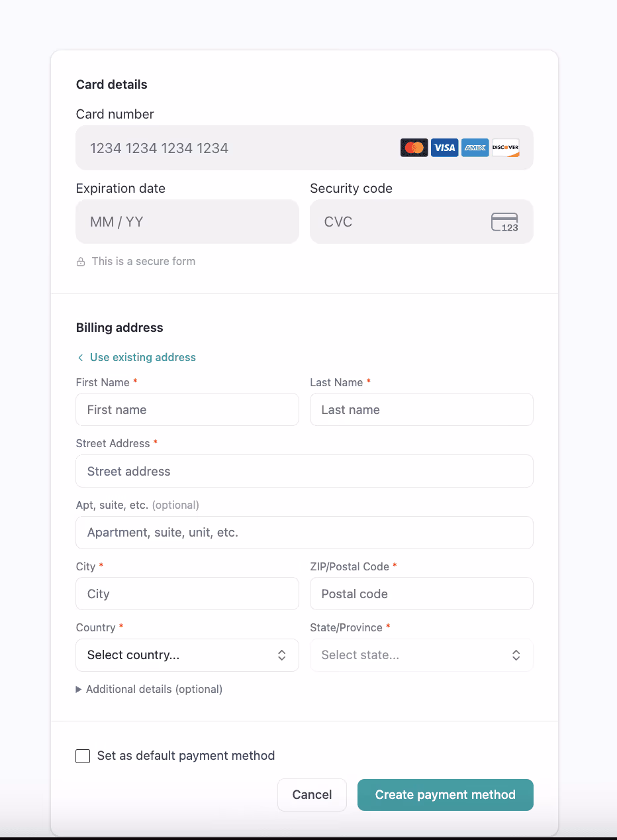Click the First name input field
Screen dimensions: 617x840
click(x=187, y=409)
